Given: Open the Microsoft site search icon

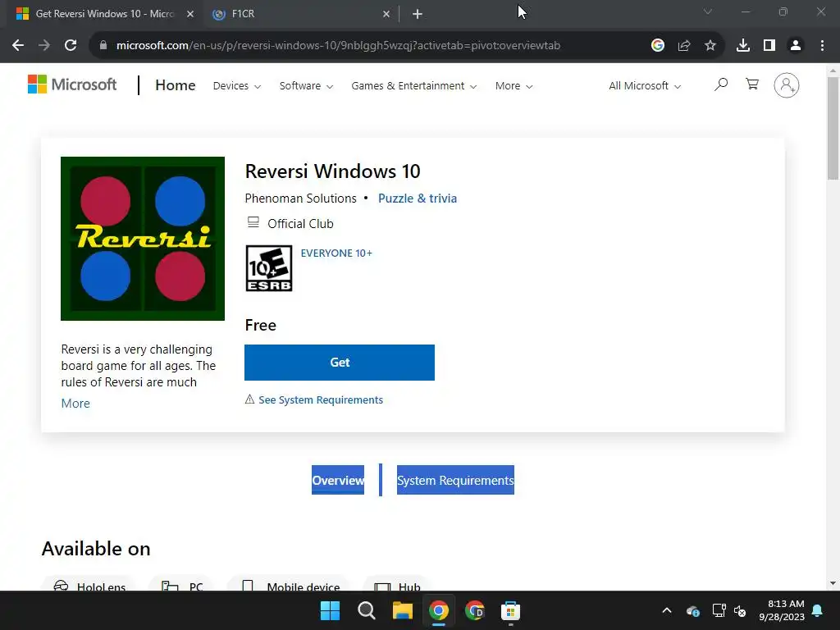Looking at the screenshot, I should pos(721,84).
